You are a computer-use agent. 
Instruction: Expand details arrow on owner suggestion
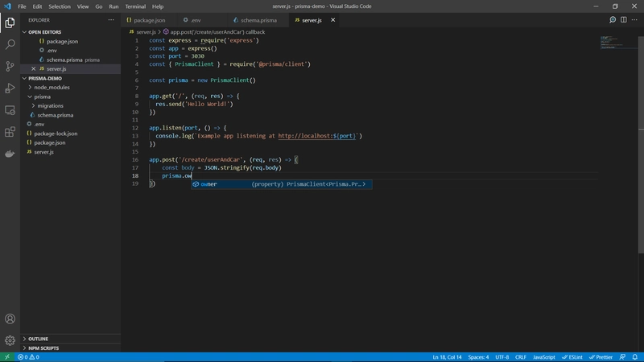pos(365,184)
